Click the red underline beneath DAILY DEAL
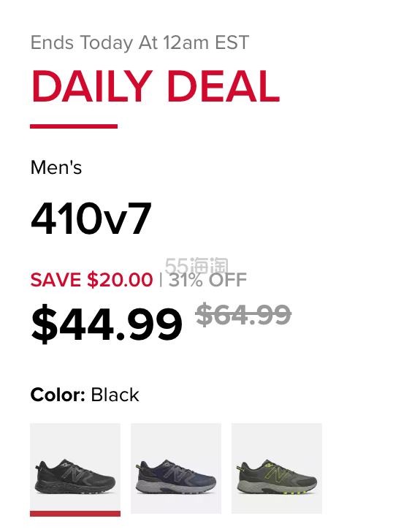The width and height of the screenshot is (393, 532). [74, 126]
